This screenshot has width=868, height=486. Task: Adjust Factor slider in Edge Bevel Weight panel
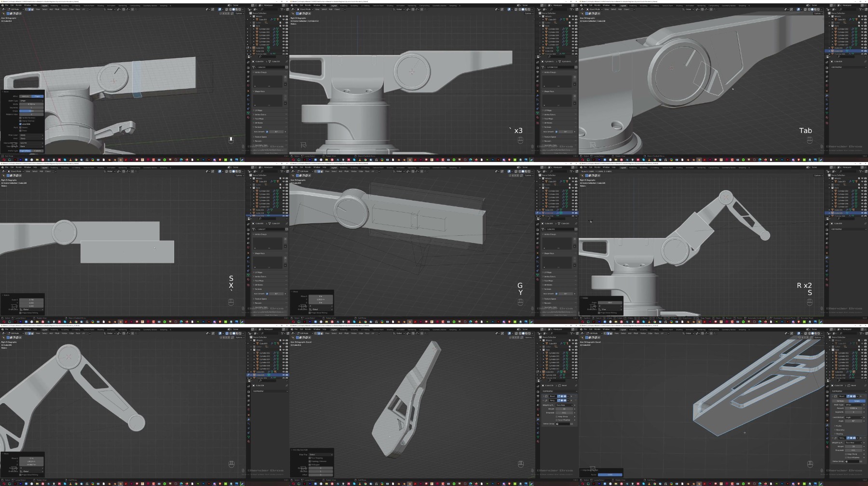pos(610,475)
